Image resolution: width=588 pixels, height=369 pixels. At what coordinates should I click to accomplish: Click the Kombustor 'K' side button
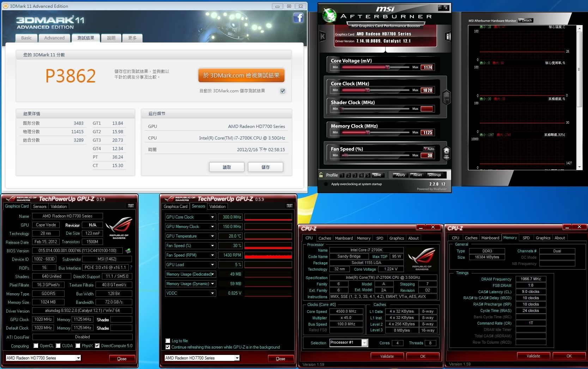(x=322, y=36)
